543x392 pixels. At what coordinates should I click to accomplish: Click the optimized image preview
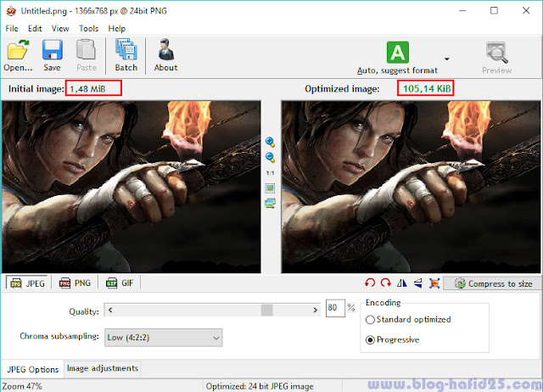click(x=411, y=187)
